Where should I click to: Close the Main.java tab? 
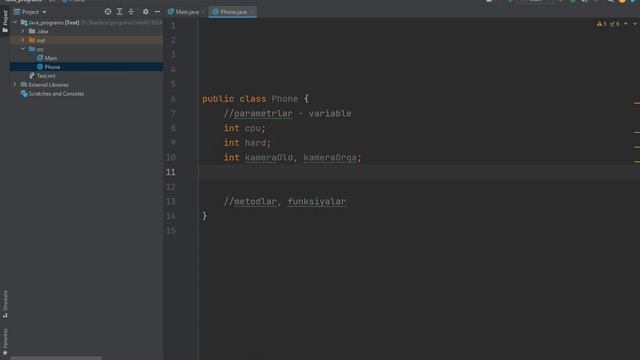coord(203,12)
